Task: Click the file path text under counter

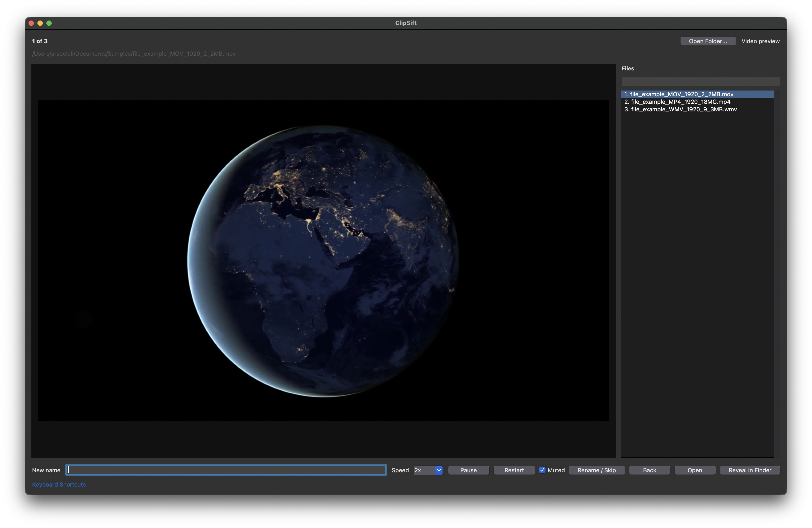Action: coord(134,53)
